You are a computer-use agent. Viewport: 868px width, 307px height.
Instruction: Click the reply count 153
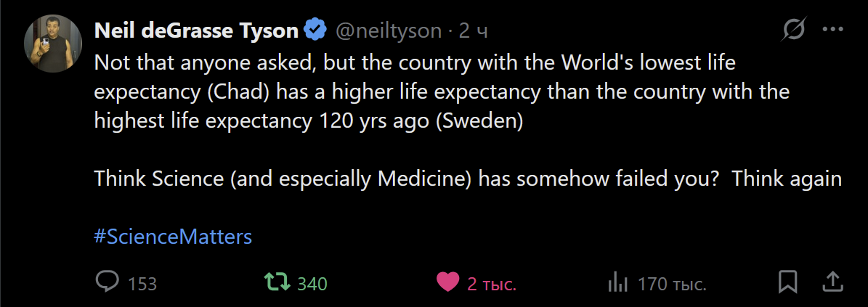point(142,284)
